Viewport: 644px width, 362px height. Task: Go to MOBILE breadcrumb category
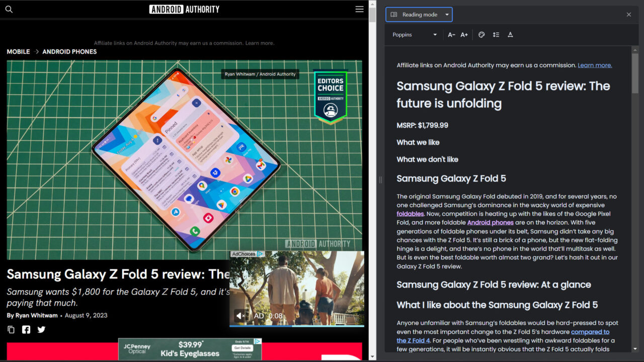click(x=18, y=52)
